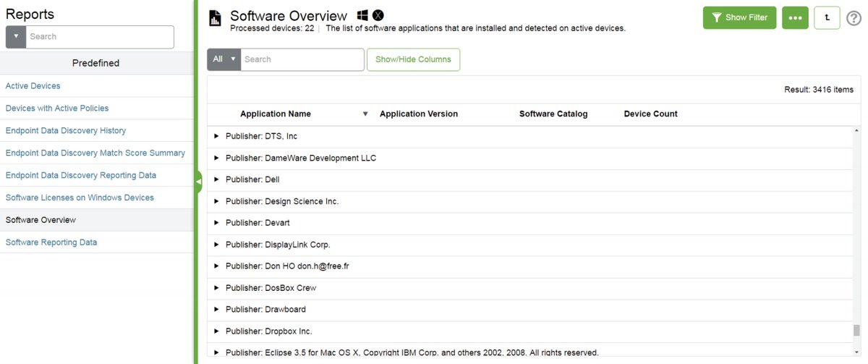Click the macOS platform icon

tap(378, 15)
